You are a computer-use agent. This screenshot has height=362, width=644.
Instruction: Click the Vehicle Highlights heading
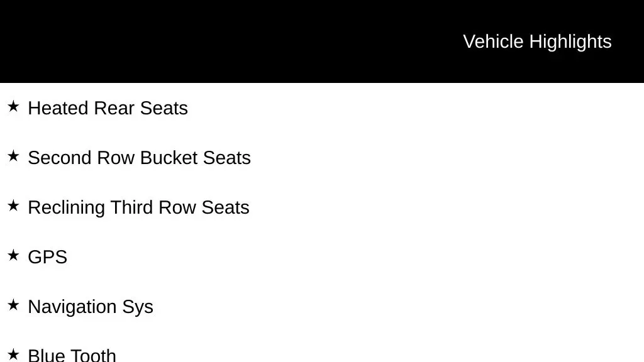pyautogui.click(x=537, y=42)
